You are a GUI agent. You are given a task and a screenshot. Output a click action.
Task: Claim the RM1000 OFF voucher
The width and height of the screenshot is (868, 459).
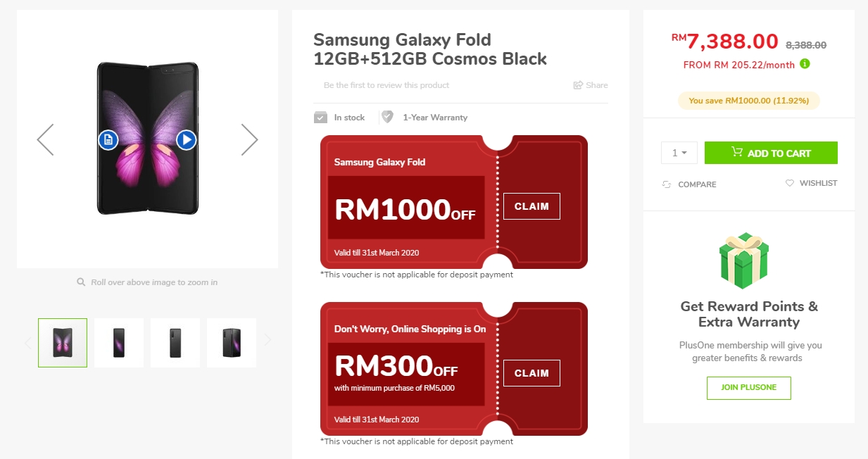click(532, 206)
